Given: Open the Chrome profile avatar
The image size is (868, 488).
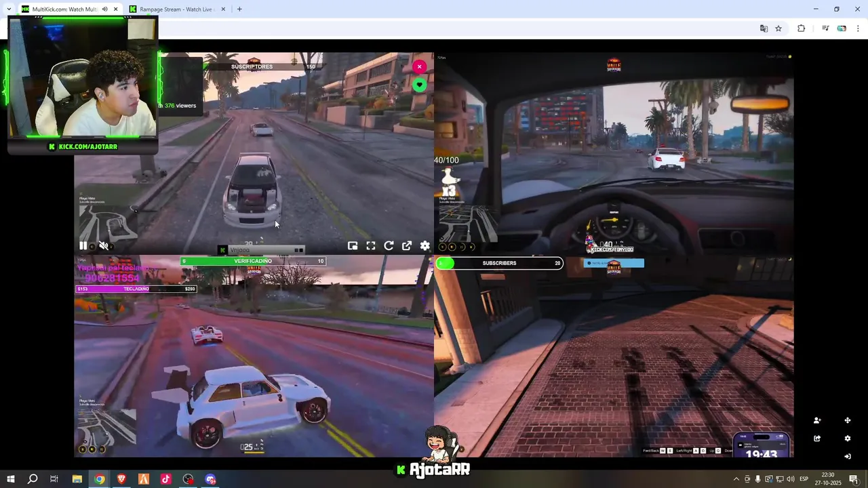Looking at the screenshot, I should click(x=842, y=28).
